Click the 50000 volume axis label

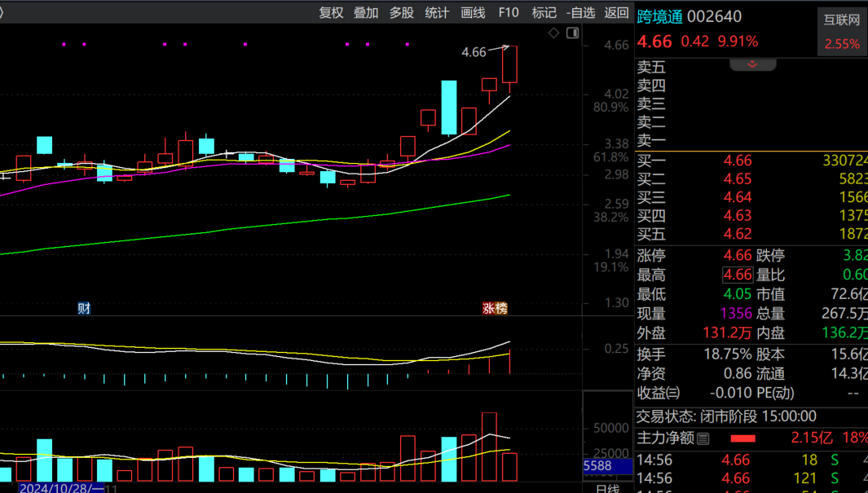(610, 429)
